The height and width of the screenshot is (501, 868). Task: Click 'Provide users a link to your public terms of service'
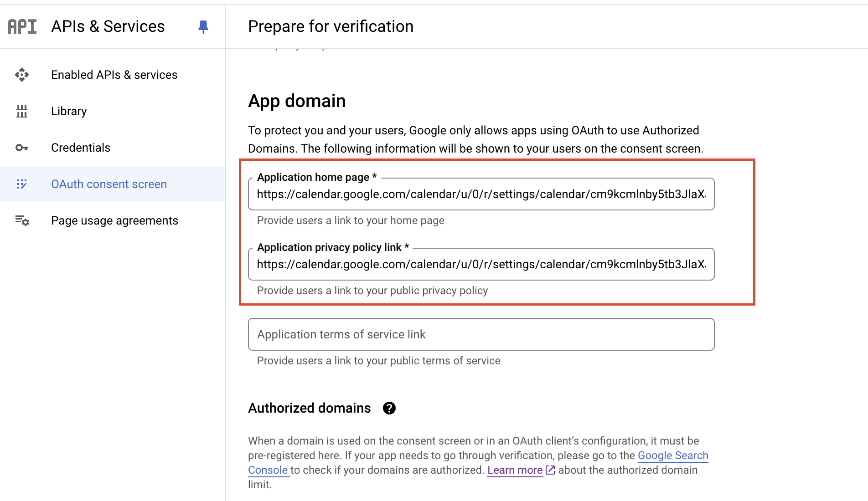click(379, 361)
